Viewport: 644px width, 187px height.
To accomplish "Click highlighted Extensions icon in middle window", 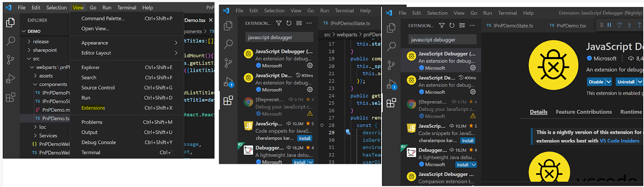I will (x=228, y=101).
